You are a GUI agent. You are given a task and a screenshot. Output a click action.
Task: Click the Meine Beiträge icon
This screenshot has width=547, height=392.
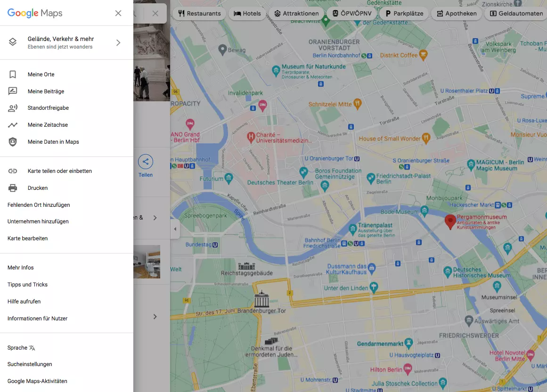coord(13,91)
